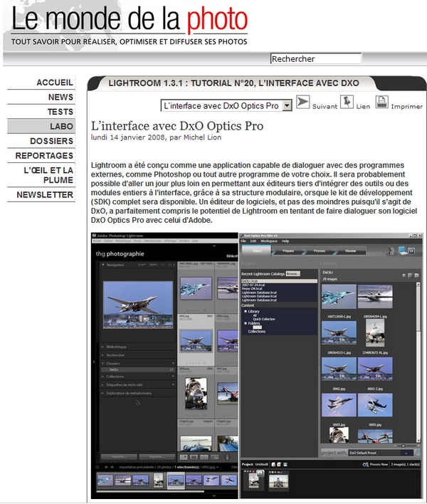Click plus icon on Collections panel header
The height and width of the screenshot is (504, 427).
point(173,377)
